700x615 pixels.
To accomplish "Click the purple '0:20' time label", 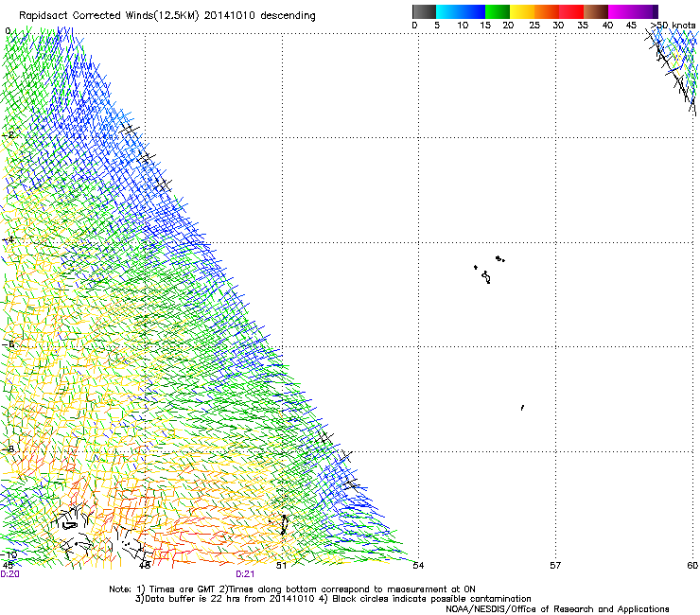I will coord(9,574).
